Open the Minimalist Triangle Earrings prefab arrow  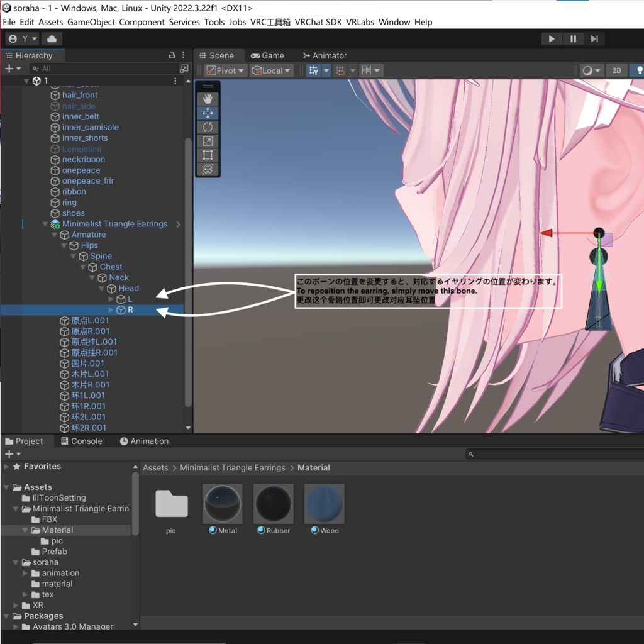click(x=178, y=225)
